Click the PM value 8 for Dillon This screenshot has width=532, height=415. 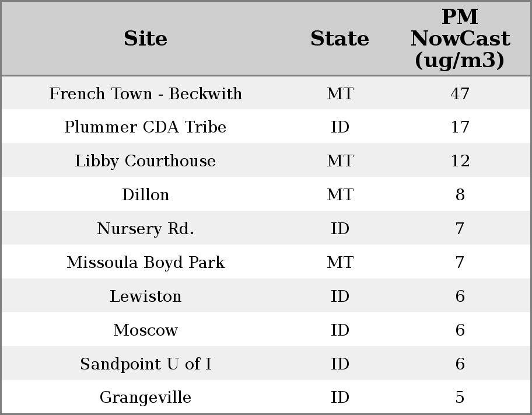tap(460, 195)
